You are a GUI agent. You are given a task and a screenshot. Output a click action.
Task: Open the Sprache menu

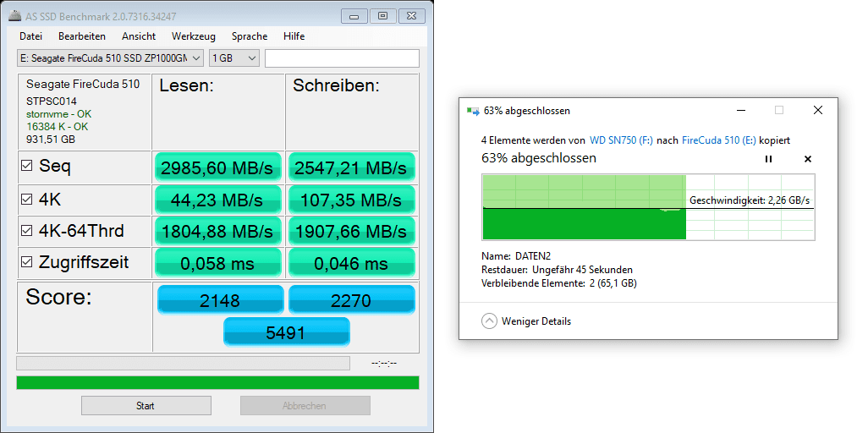250,36
